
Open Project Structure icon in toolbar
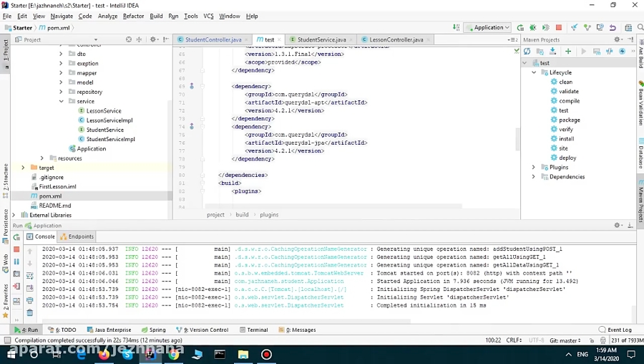click(x=628, y=27)
